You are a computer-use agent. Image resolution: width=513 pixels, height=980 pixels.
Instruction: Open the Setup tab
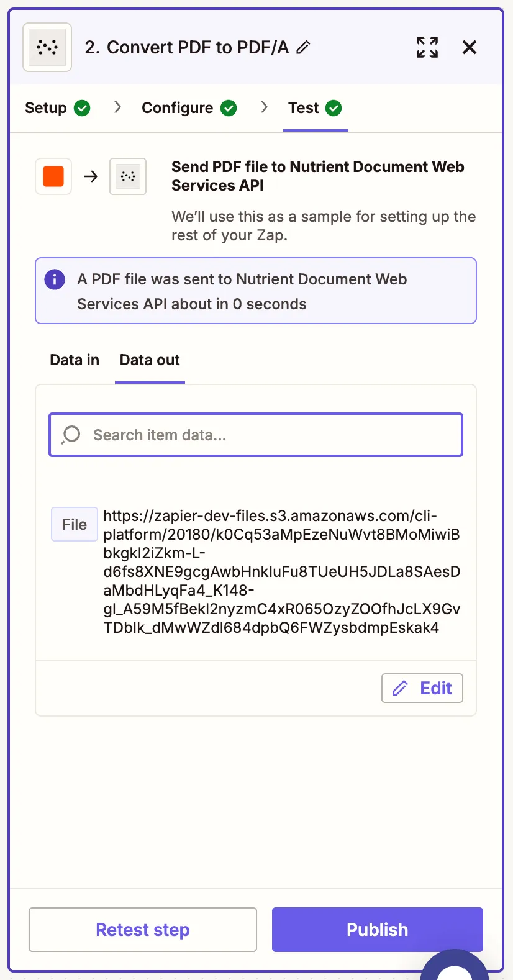[x=57, y=108]
